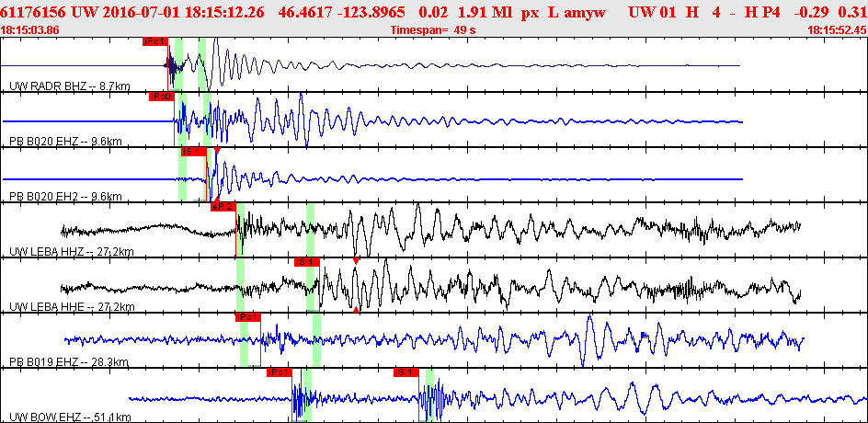Viewport: 868px width, 423px height.
Task: Select the iPc1 pick flag on PB B019 EHZ
Action: tap(247, 316)
